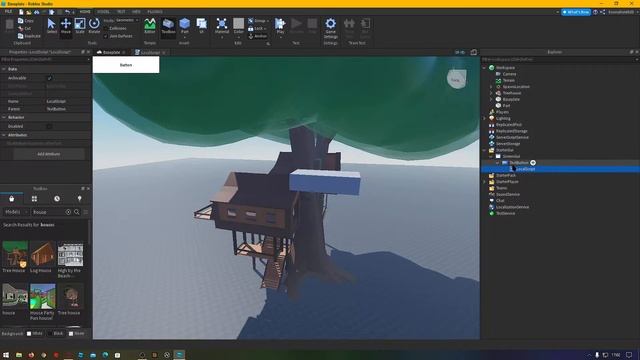Screen dimensions: 640x360
Task: Collapse the Workspace tree node
Action: pos(484,68)
